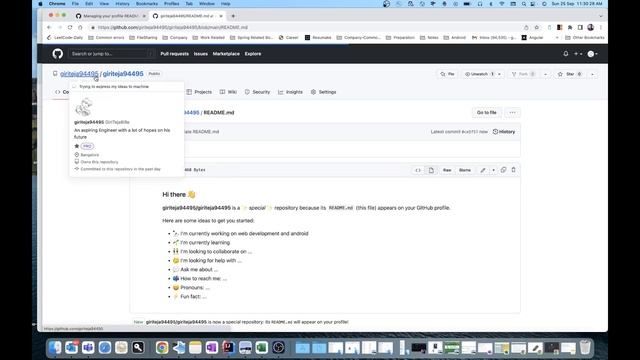Open the three-dots file options menu
The height and width of the screenshot is (360, 640).
coord(512,112)
